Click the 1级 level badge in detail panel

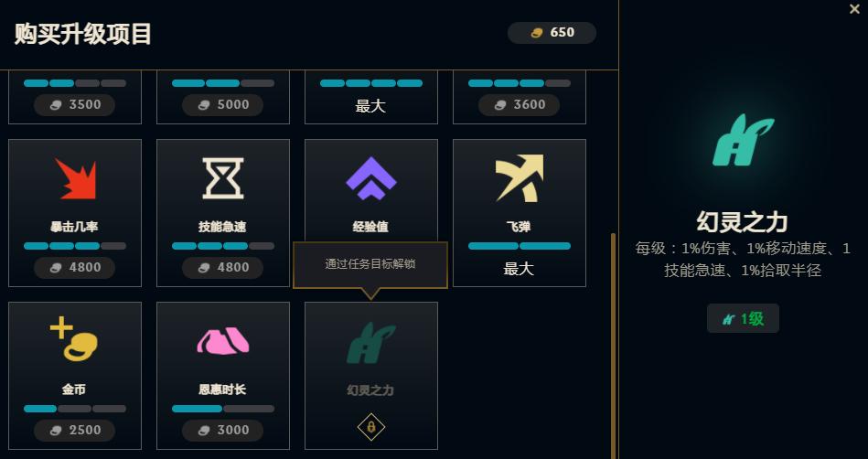[x=743, y=318]
